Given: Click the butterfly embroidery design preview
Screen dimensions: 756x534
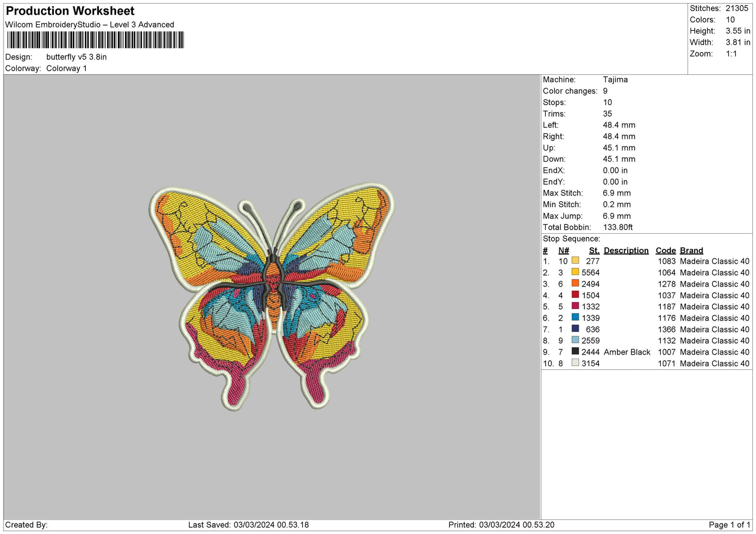Looking at the screenshot, I should [272, 297].
